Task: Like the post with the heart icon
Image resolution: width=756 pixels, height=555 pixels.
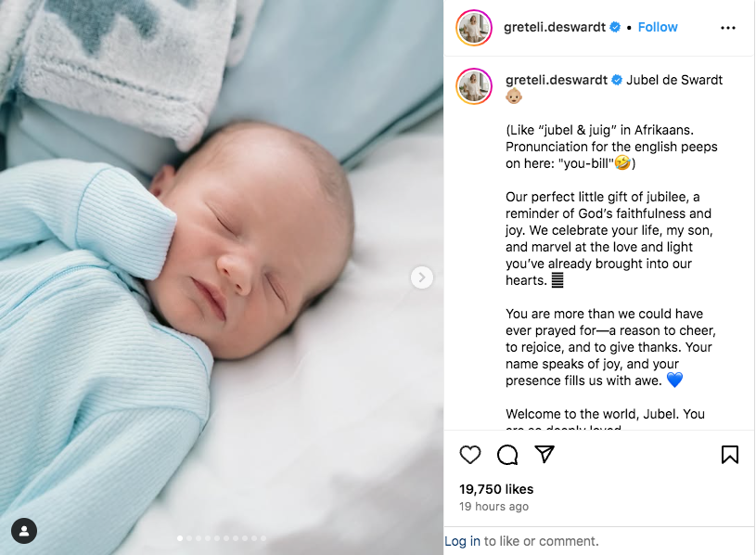Action: pos(470,455)
